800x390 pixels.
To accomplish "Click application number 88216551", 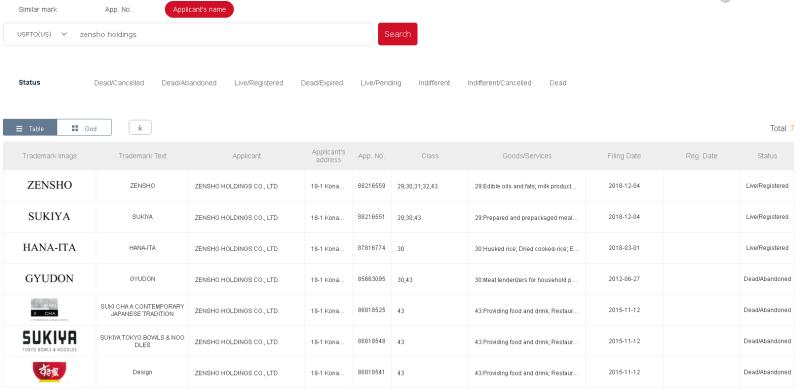I will (x=371, y=217).
